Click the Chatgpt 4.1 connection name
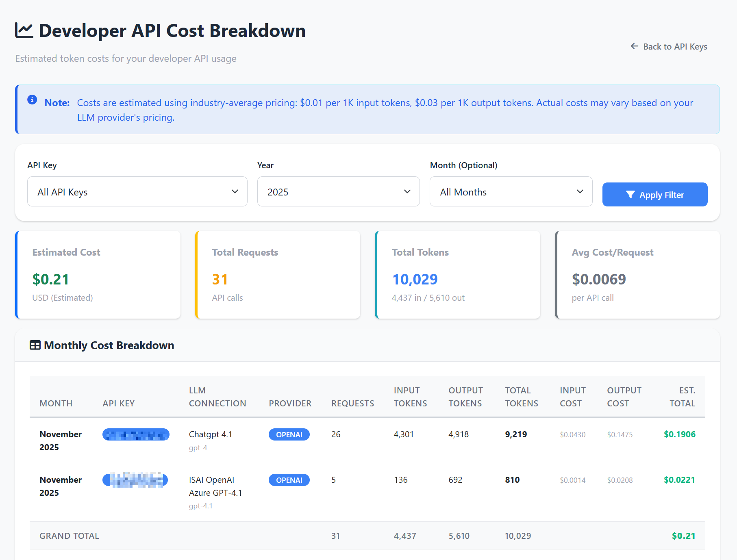Screen dimensions: 737x560 pyautogui.click(x=210, y=434)
